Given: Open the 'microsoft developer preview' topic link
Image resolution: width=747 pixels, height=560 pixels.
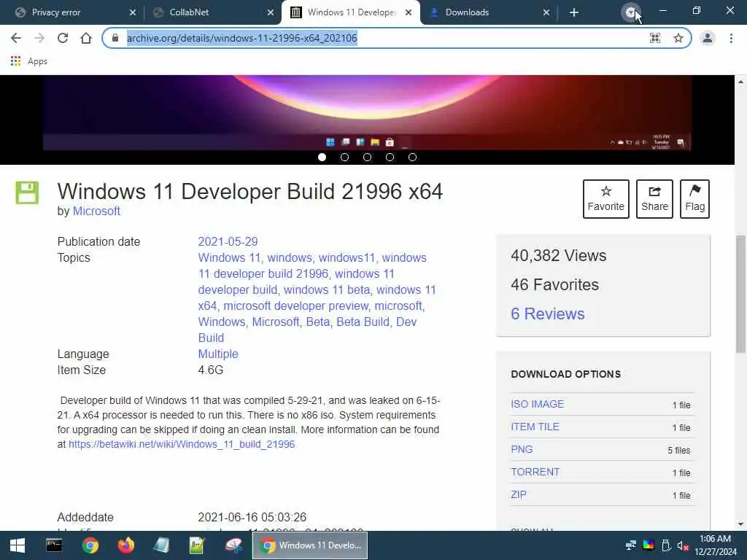Looking at the screenshot, I should (x=296, y=306).
